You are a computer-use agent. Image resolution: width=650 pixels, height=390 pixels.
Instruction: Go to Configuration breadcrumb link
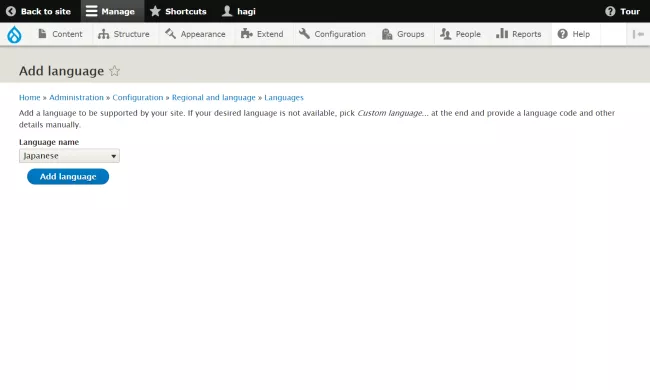[x=138, y=97]
